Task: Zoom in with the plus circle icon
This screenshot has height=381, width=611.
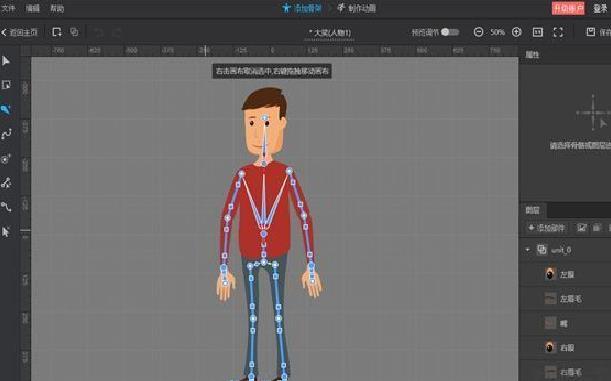Action: (x=517, y=32)
